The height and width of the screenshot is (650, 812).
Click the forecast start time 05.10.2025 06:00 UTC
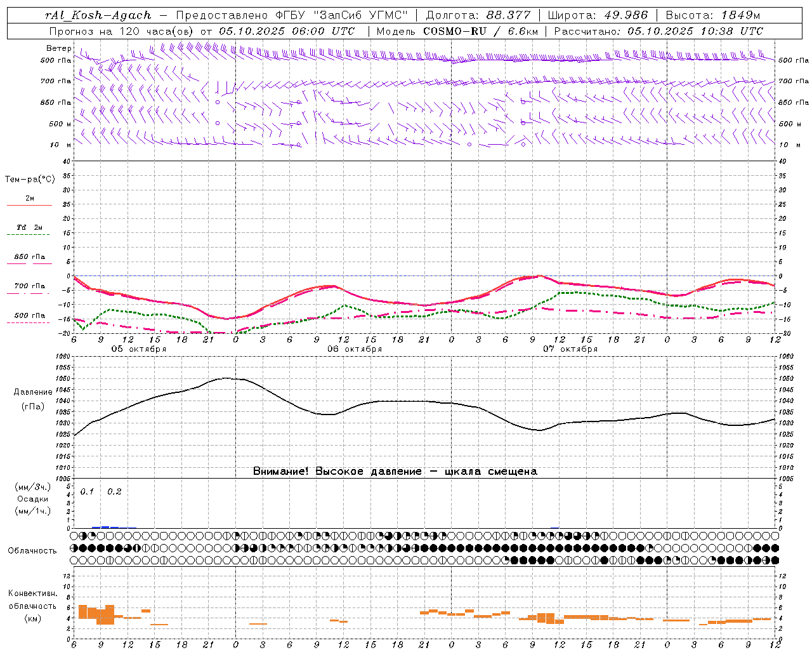coord(287,31)
